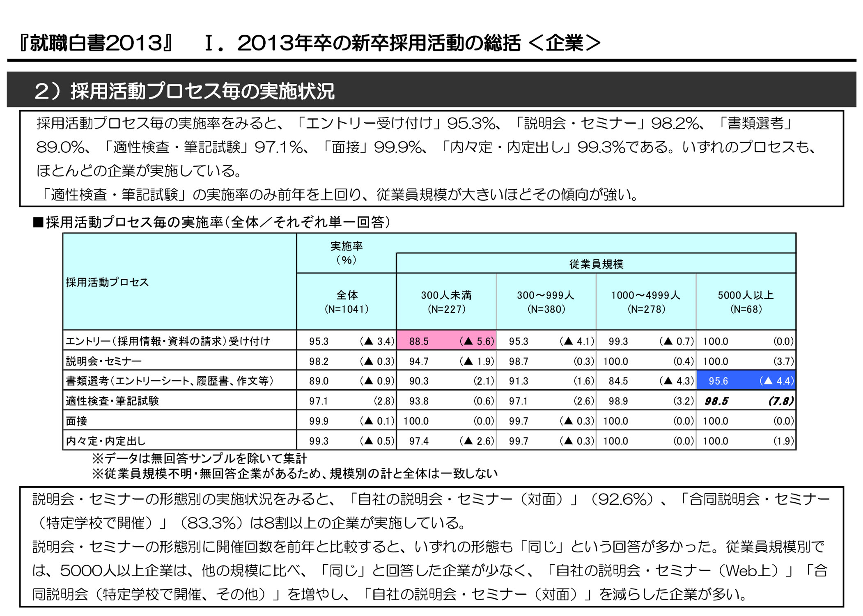Select the 300～999人 (N=380) column header
The image size is (863, 616).
pyautogui.click(x=546, y=302)
